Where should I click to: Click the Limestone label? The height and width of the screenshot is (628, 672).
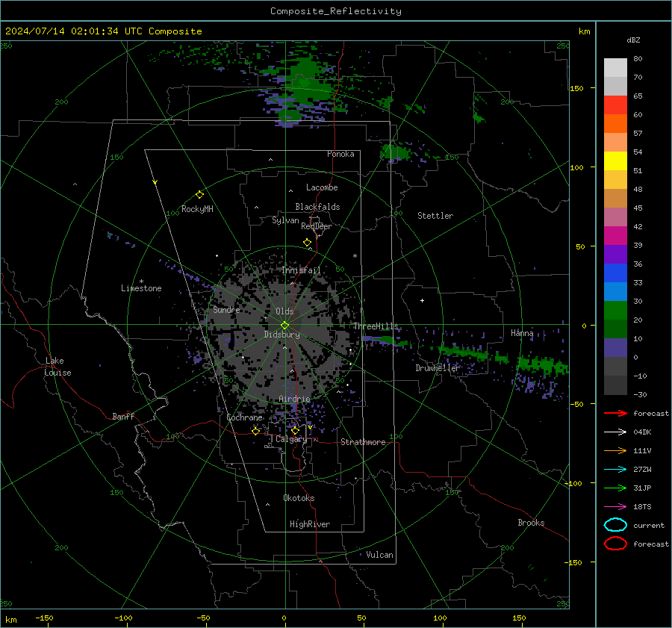click(x=141, y=288)
